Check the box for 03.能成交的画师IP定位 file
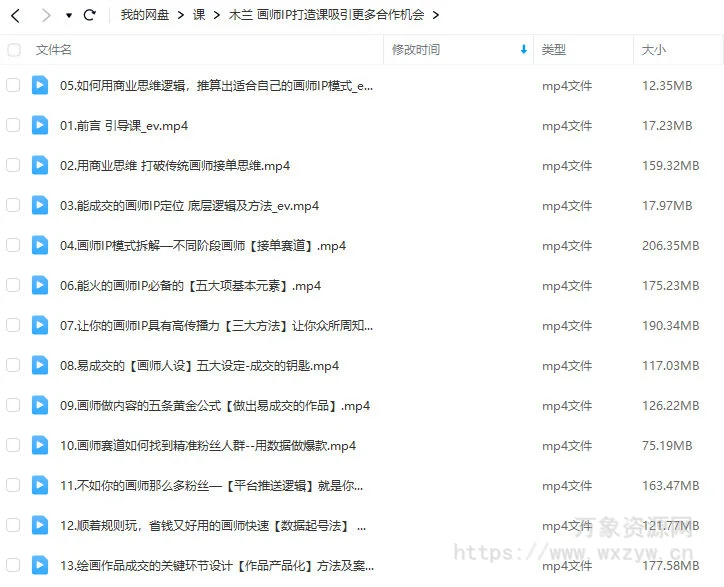Viewport: 724px width, 587px height. (13, 205)
